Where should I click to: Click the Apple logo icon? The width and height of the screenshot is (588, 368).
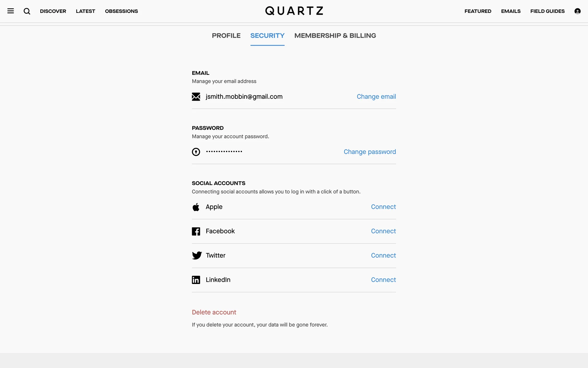[196, 207]
